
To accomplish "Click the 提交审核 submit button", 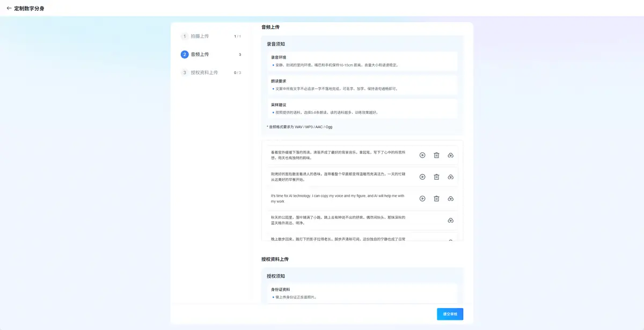I will tap(450, 314).
